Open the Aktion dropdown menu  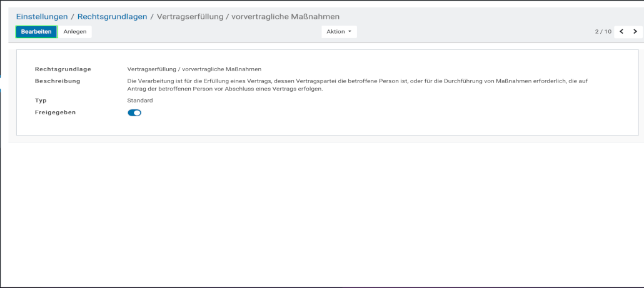coord(339,31)
